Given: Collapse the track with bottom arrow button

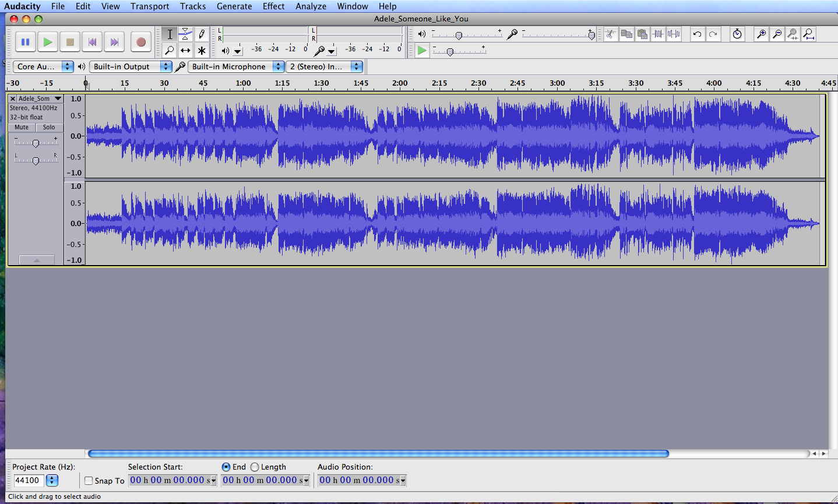Looking at the screenshot, I should pyautogui.click(x=37, y=260).
